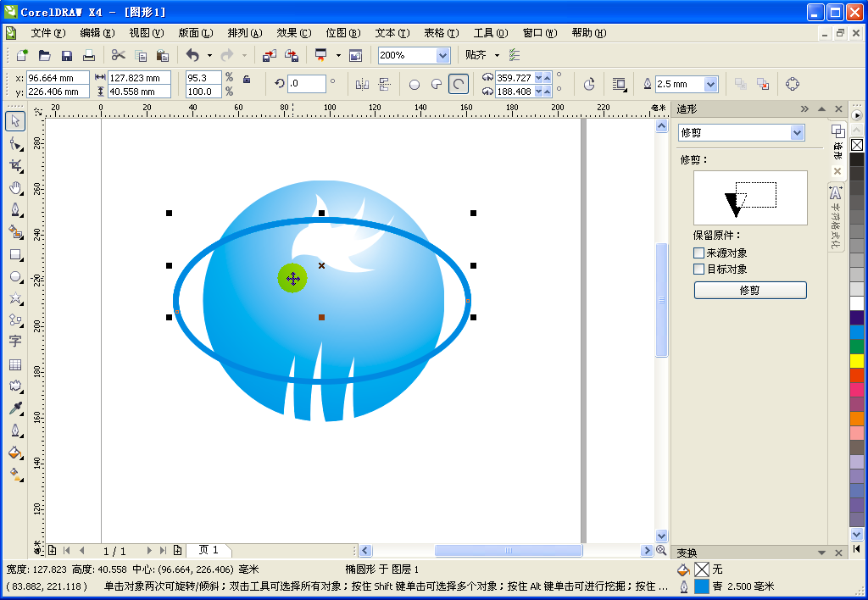This screenshot has height=600, width=868.
Task: Click the rotation angle input field
Action: point(306,84)
